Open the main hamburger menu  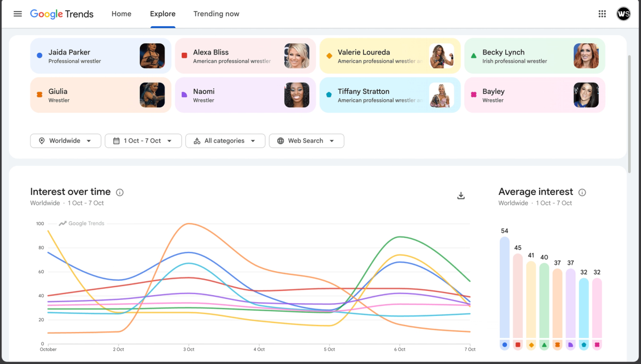(18, 14)
